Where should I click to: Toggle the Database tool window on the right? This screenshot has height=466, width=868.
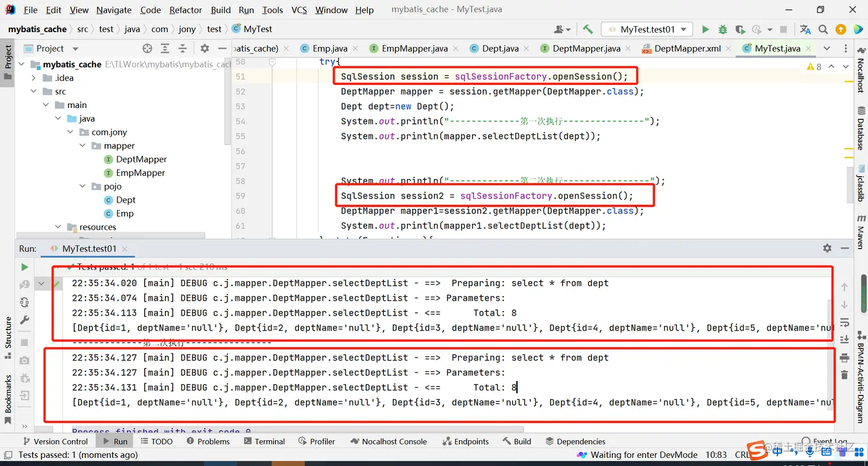pyautogui.click(x=861, y=127)
